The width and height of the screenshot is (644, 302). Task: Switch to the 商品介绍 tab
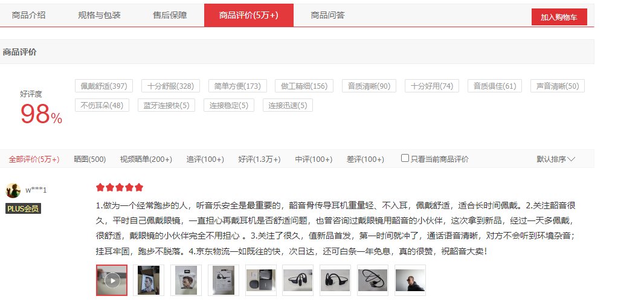(x=29, y=15)
